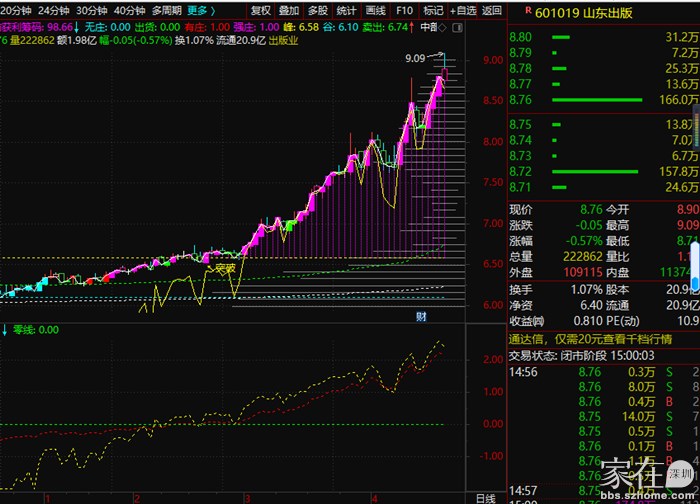700x504 pixels.
Task: Select the 8.72 bid price row
Action: click(519, 172)
